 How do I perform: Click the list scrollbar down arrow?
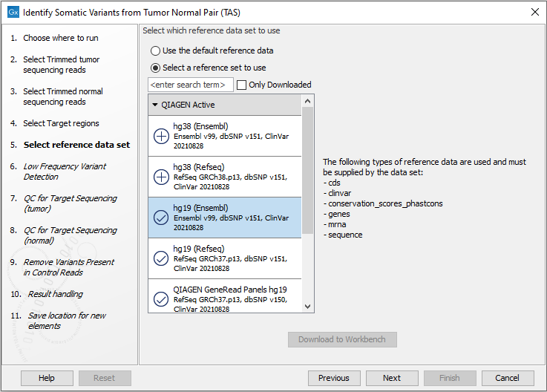[x=307, y=307]
